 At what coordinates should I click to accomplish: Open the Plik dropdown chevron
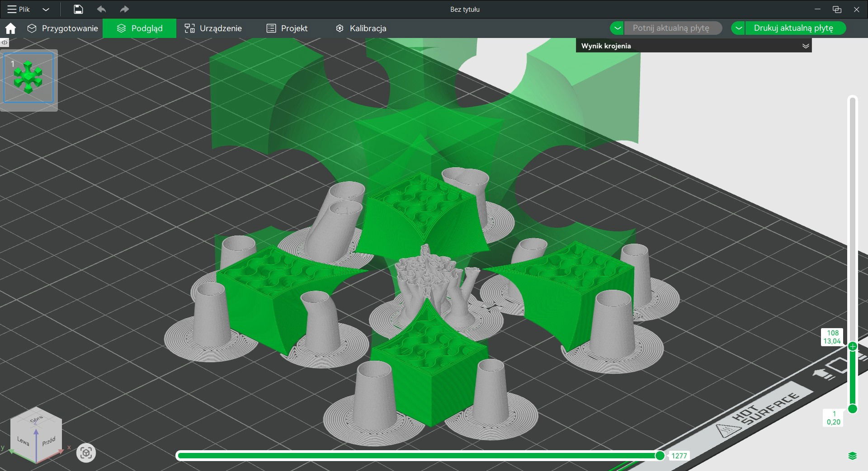(46, 9)
